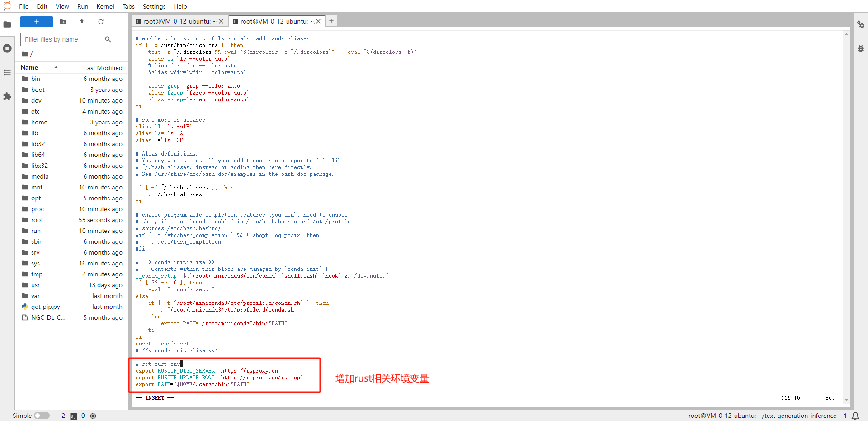Close the first terminal tab

(221, 21)
